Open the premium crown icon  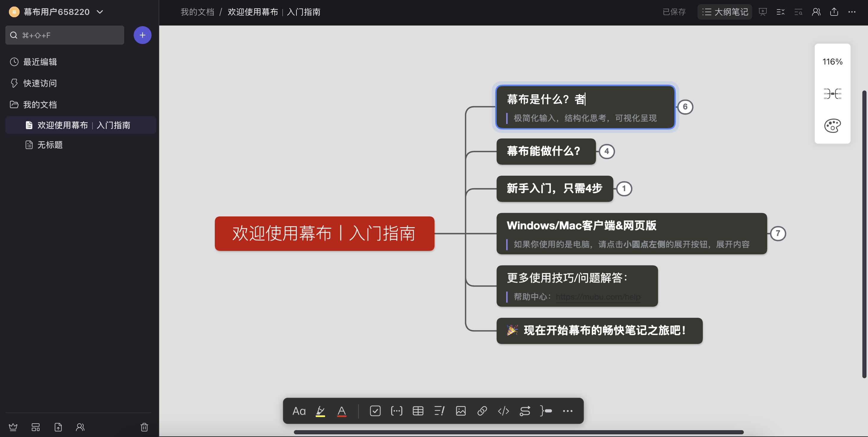coord(13,427)
